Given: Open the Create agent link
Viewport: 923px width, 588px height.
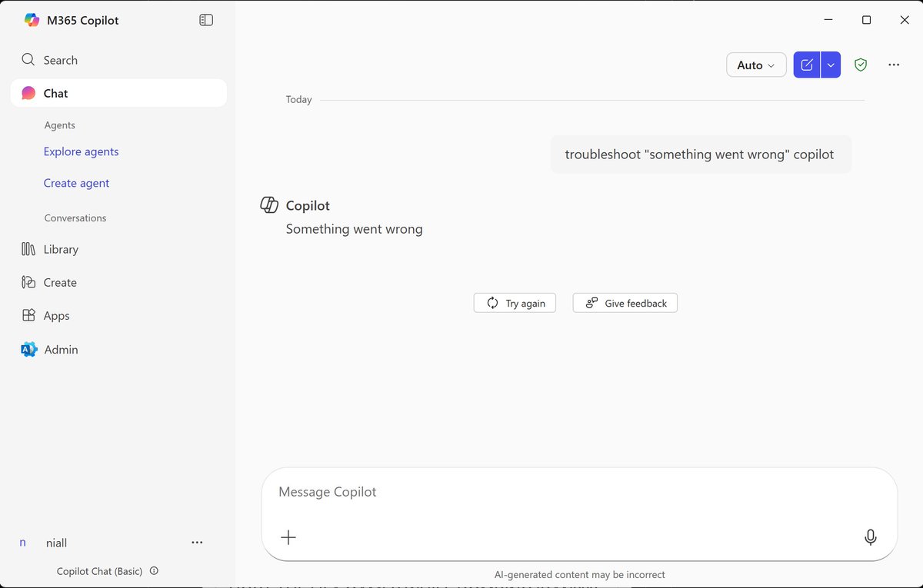Looking at the screenshot, I should (76, 183).
